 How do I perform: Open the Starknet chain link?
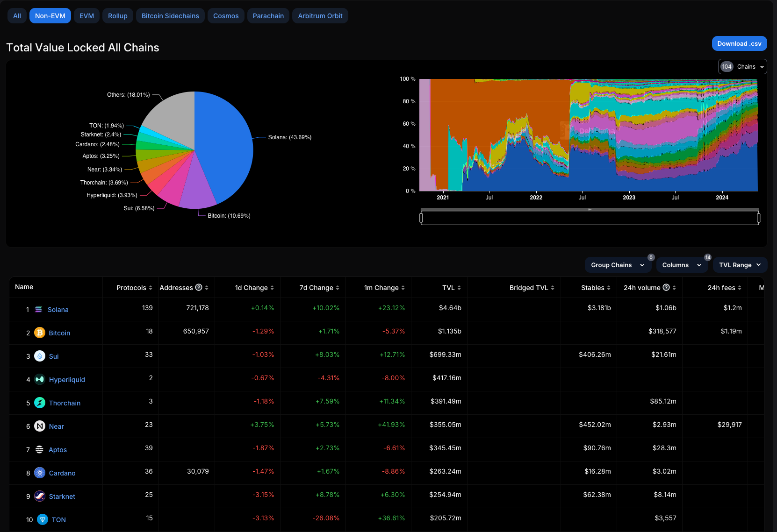coord(62,497)
